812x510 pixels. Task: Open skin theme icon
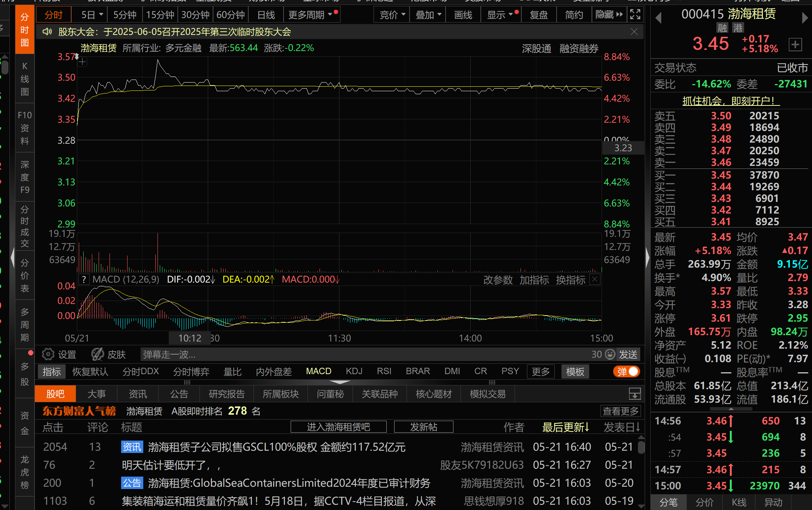[98, 354]
